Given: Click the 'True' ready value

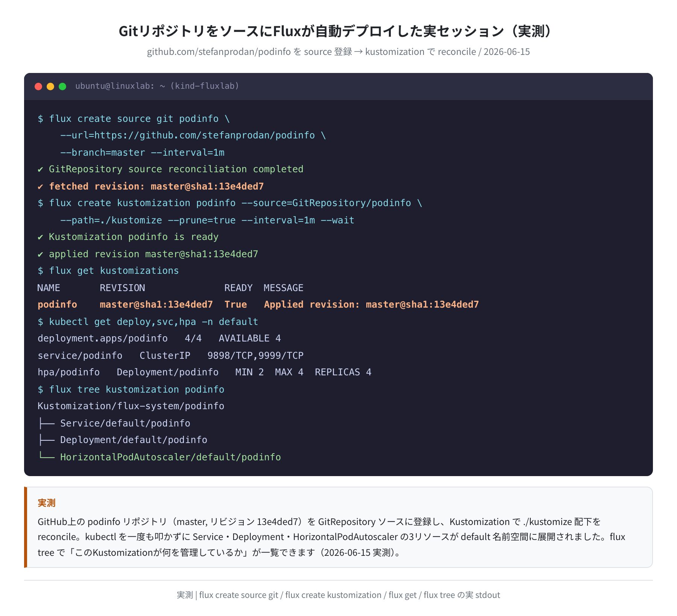Looking at the screenshot, I should [x=236, y=305].
